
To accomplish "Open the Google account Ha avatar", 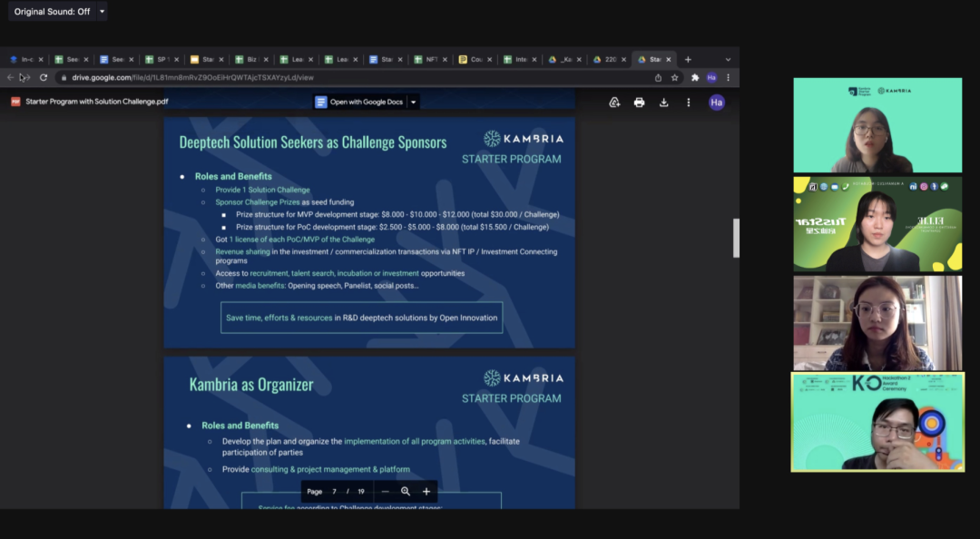I will point(716,102).
